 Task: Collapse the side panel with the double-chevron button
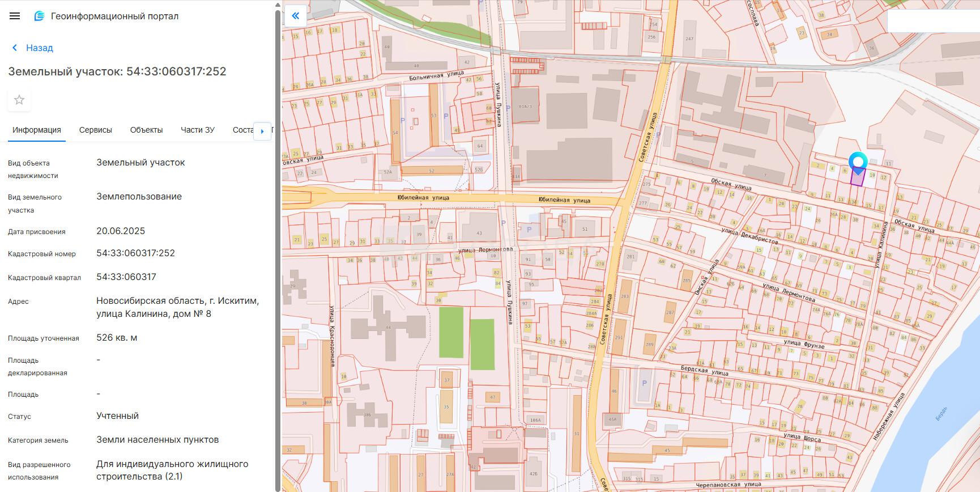(295, 16)
